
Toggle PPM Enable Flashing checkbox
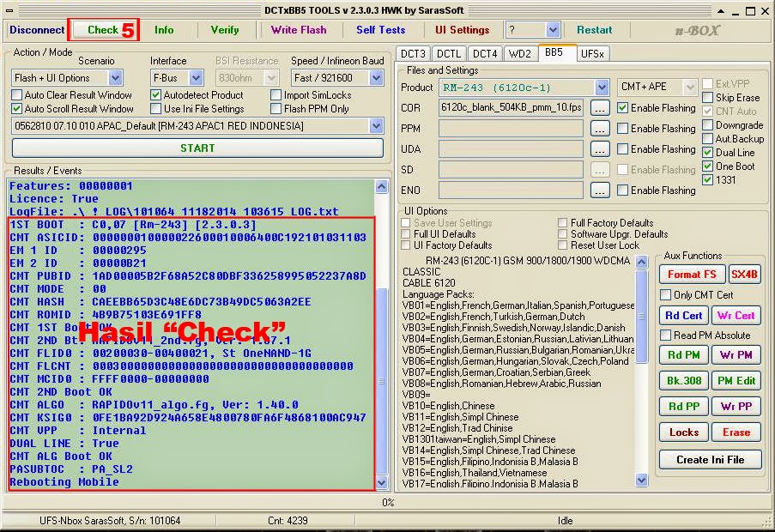point(623,129)
